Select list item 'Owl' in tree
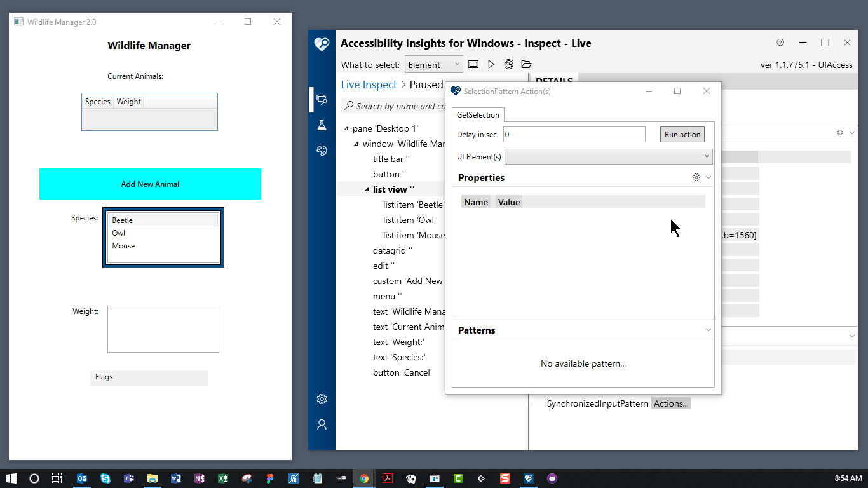The height and width of the screenshot is (488, 868). click(x=409, y=220)
